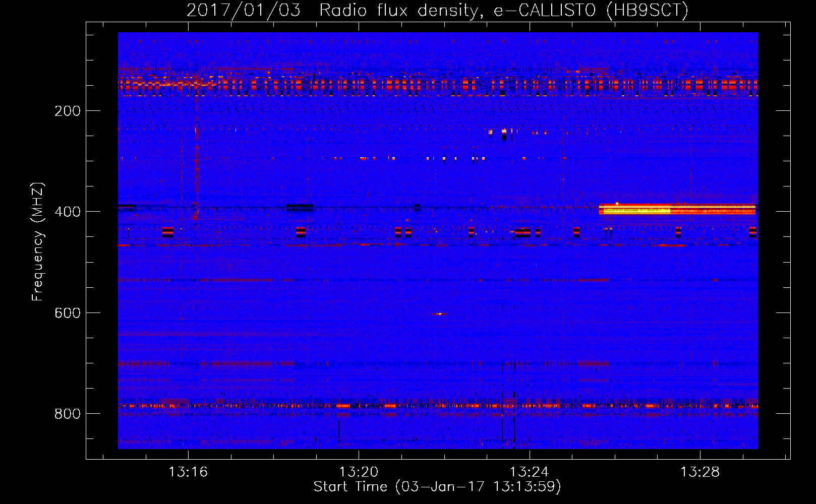The width and height of the screenshot is (816, 504).
Task: Click the 400 frequency tick label
Action: (x=68, y=212)
